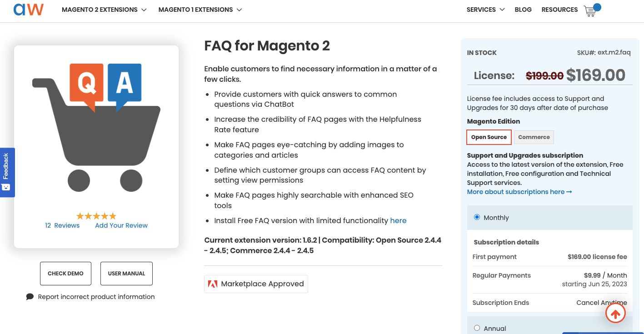Click the CHECK DEMO button
This screenshot has width=644, height=334.
click(65, 273)
